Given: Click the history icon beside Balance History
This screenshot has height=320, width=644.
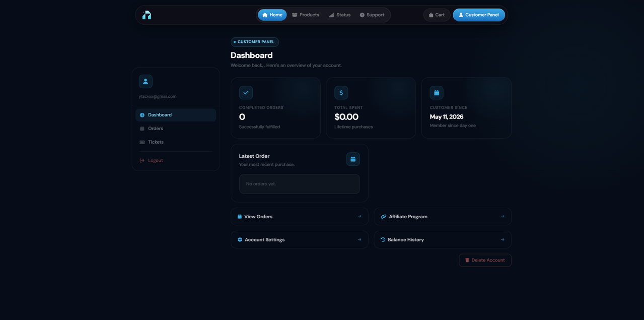Looking at the screenshot, I should [383, 240].
